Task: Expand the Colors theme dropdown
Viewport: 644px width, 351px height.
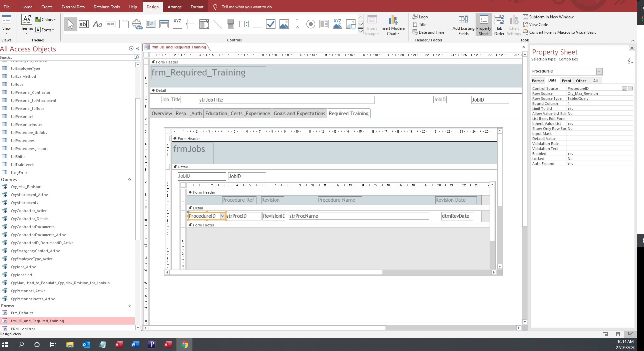Action: pyautogui.click(x=46, y=20)
